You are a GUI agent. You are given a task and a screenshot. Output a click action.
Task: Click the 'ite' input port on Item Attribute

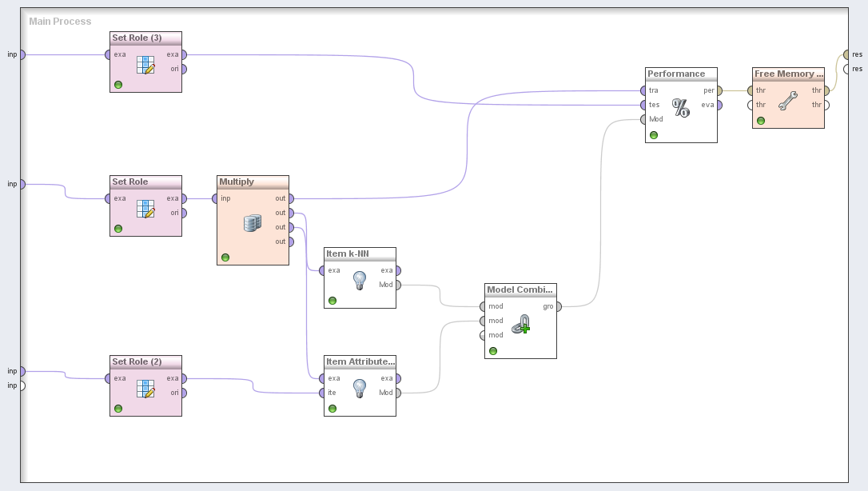(321, 393)
